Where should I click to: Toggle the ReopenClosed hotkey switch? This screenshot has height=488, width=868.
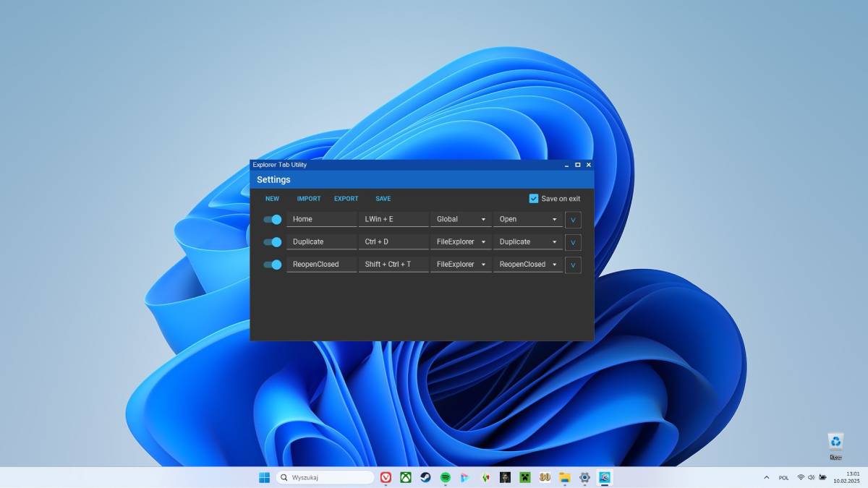click(x=273, y=265)
